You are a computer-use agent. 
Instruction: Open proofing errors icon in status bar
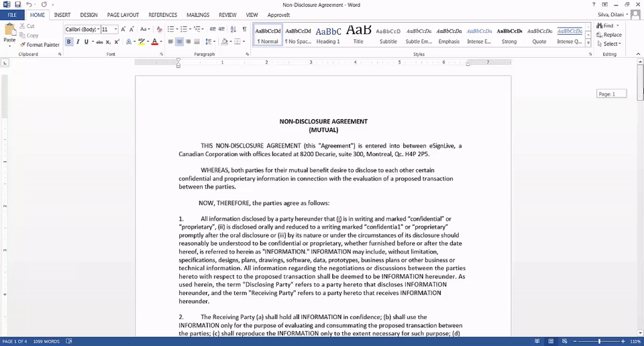coord(69,341)
